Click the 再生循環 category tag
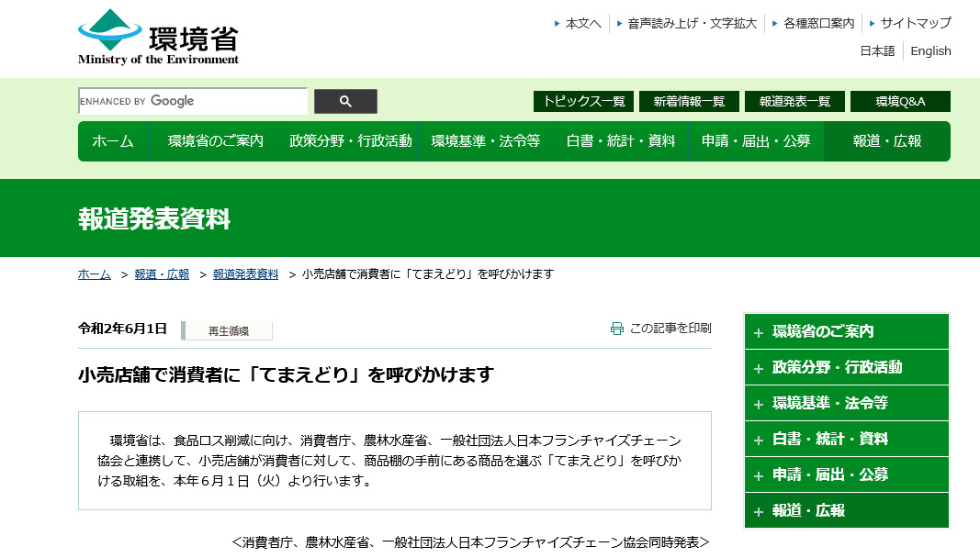This screenshot has width=980, height=558. [228, 331]
